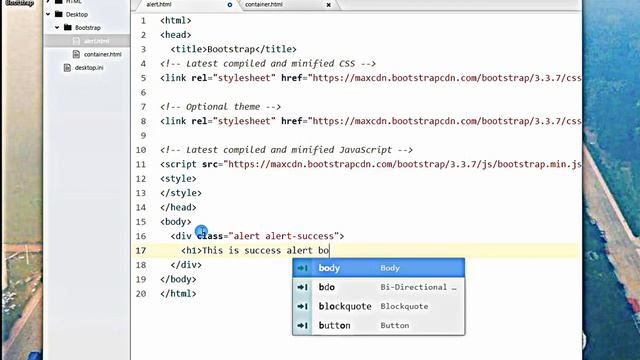This screenshot has width=640, height=360.
Task: Click the <body> opening tag on line 15
Action: click(176, 222)
